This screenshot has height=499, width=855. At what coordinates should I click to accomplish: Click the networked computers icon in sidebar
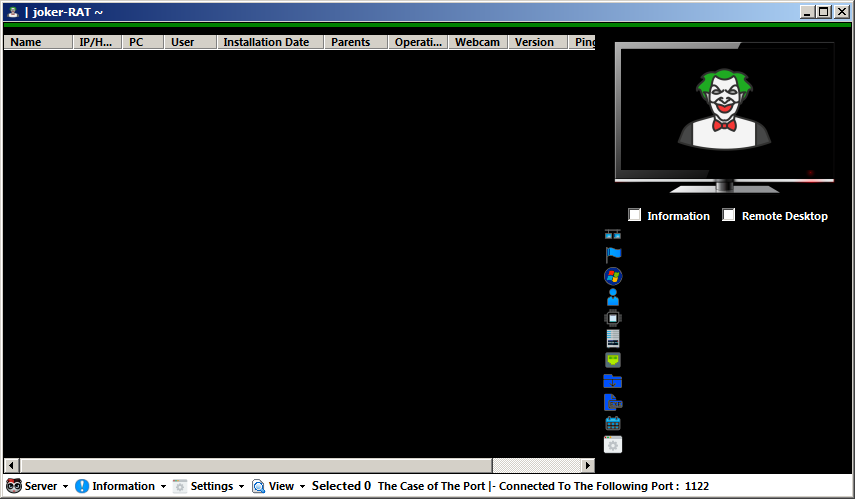point(613,234)
